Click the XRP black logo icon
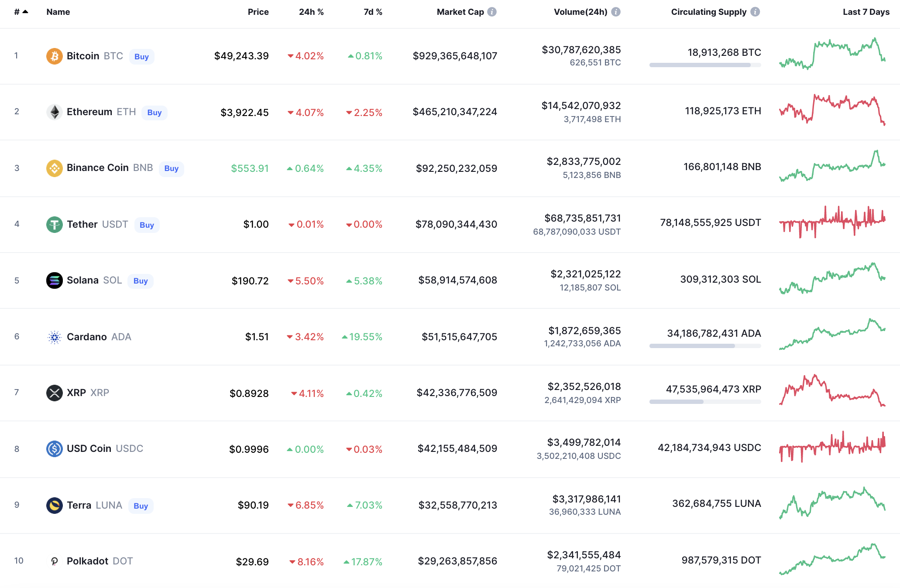The width and height of the screenshot is (900, 588). [54, 393]
